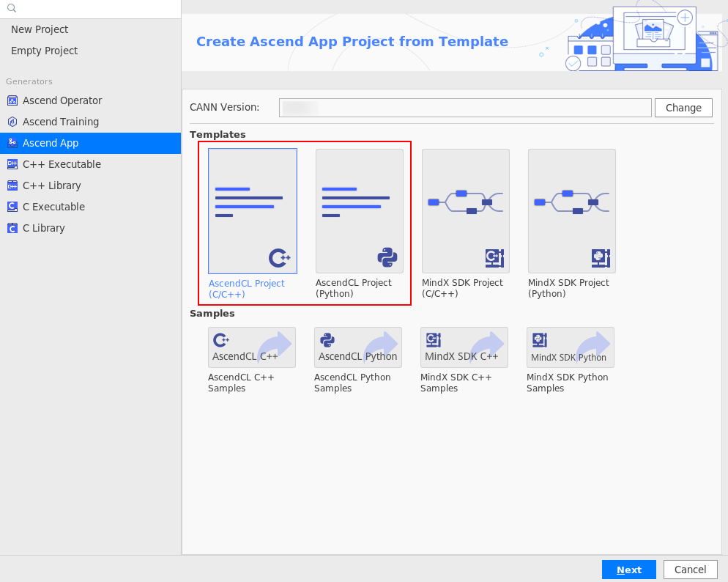
Task: Click C++ icon in AscendCL C++ sample
Action: (x=221, y=340)
